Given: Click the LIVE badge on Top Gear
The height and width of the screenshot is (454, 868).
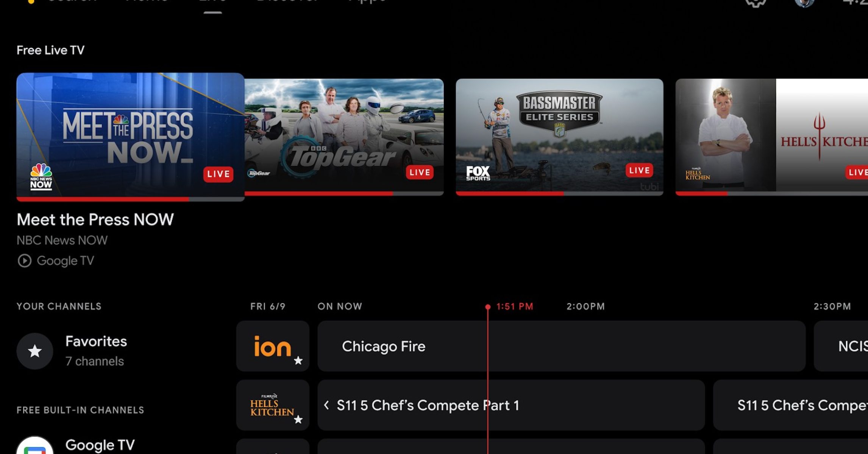Looking at the screenshot, I should [x=420, y=173].
